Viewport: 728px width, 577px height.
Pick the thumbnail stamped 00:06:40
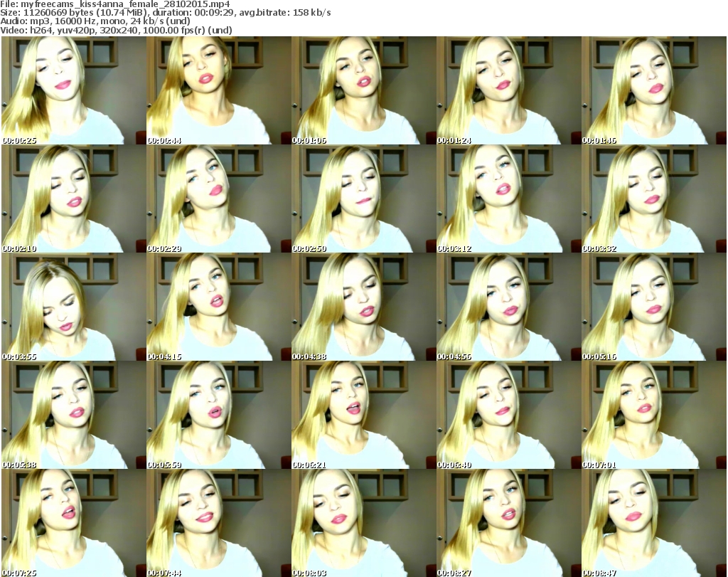509,415
